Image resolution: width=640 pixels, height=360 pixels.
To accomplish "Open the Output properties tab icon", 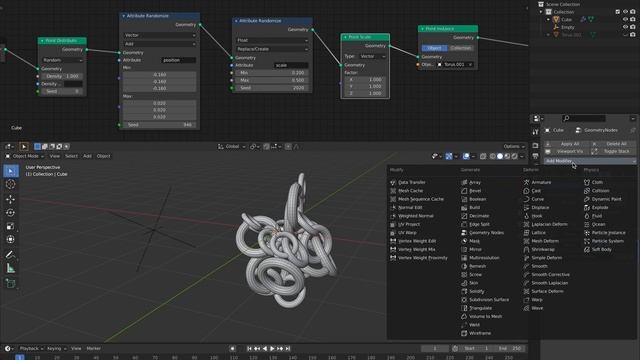I will tap(536, 156).
